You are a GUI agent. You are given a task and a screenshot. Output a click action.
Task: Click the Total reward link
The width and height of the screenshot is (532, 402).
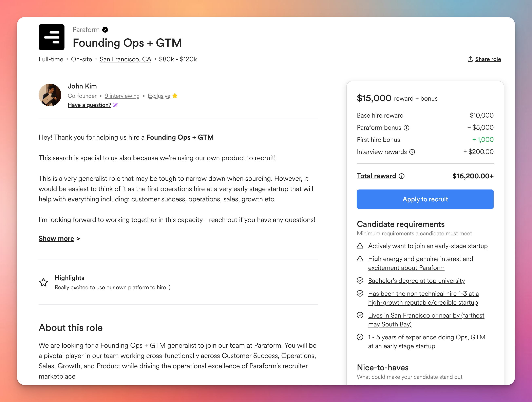point(376,176)
